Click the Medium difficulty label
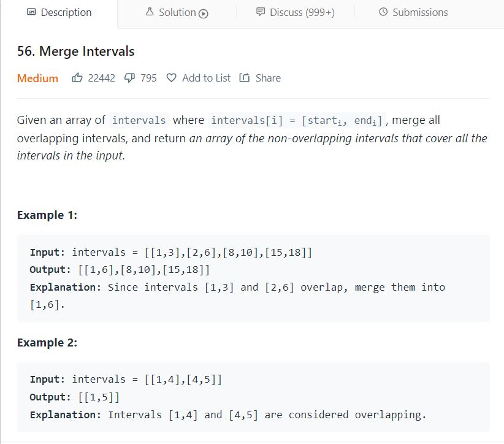The width and height of the screenshot is (504, 444). coord(37,78)
